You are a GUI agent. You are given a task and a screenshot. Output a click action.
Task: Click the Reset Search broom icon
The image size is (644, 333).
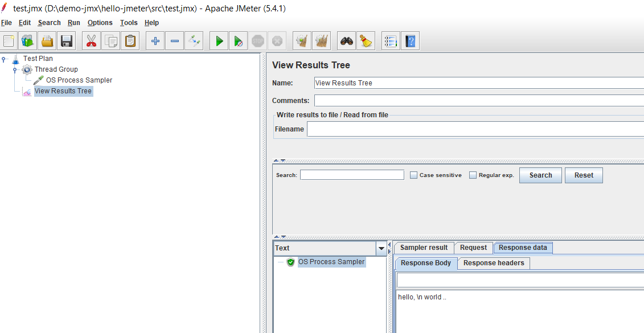point(366,40)
